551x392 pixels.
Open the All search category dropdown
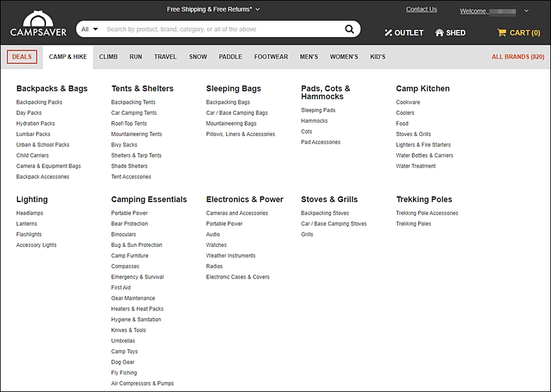coord(89,29)
